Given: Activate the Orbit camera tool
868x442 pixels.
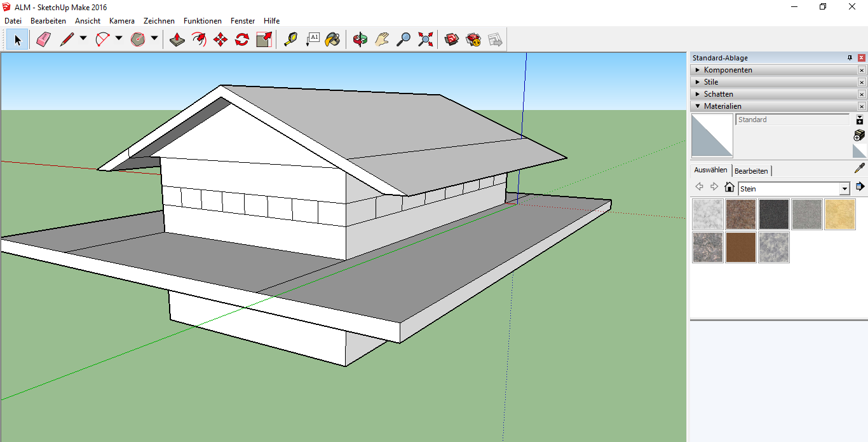Looking at the screenshot, I should 360,40.
